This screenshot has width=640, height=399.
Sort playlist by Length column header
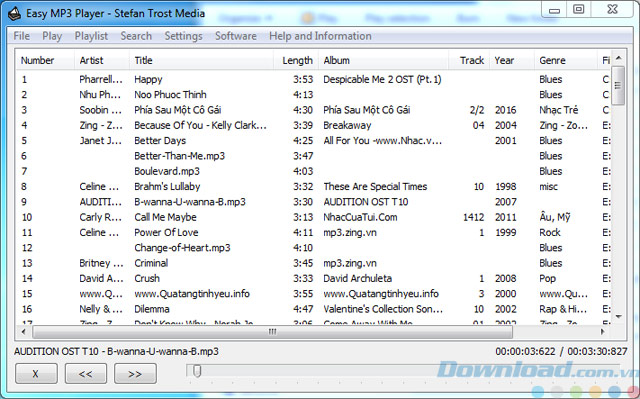296,60
